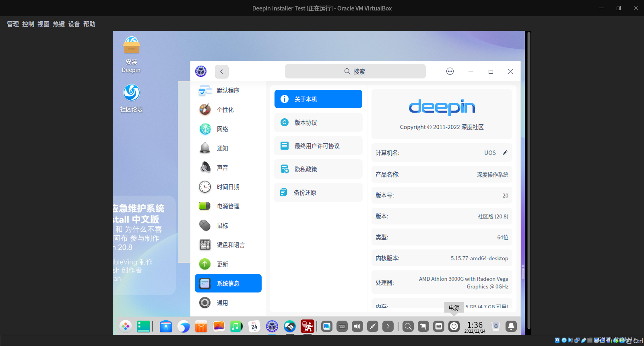Click the Control Center gear dock icon
This screenshot has height=346, width=644.
[x=272, y=326]
